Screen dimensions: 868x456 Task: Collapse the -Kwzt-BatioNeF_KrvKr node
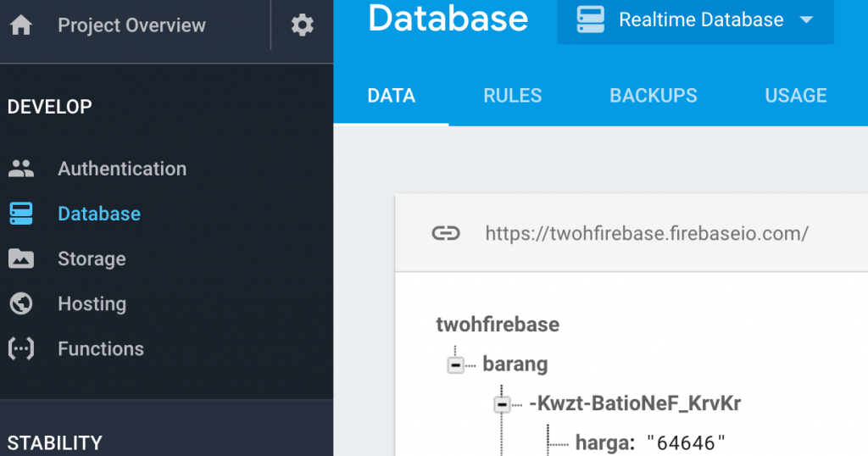coord(502,404)
